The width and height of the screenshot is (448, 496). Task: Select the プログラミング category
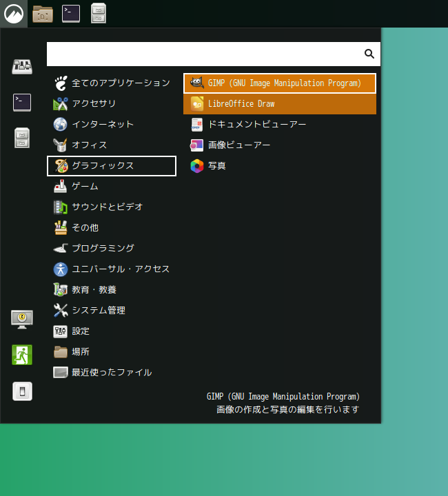(x=112, y=248)
